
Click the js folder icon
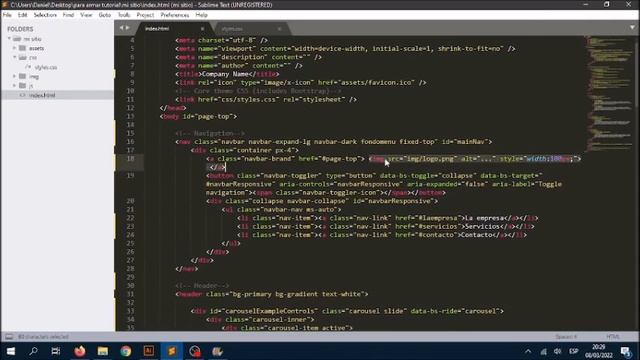22,86
